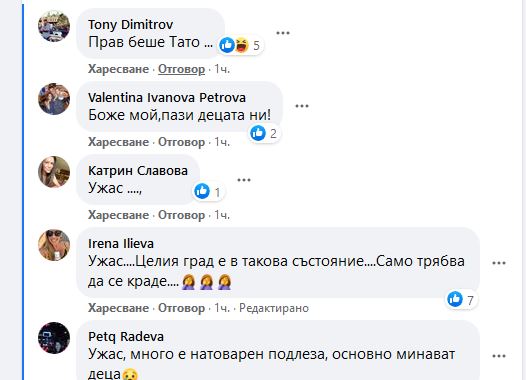Screen dimensions: 526x380
Task: View reactions on Tony Dimitrov's comment
Action: pyautogui.click(x=240, y=45)
